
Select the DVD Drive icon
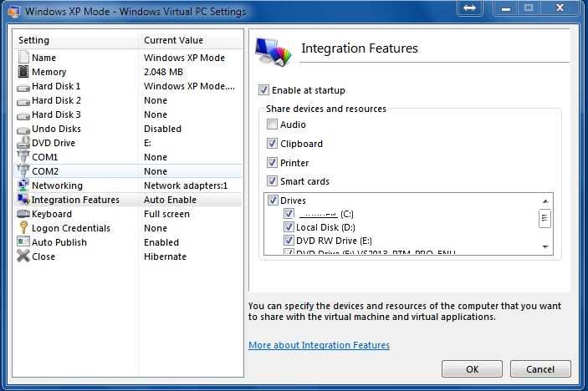[23, 143]
